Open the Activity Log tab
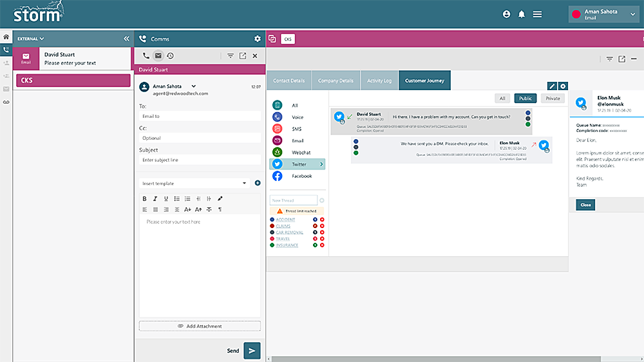644x362 pixels. (x=379, y=81)
